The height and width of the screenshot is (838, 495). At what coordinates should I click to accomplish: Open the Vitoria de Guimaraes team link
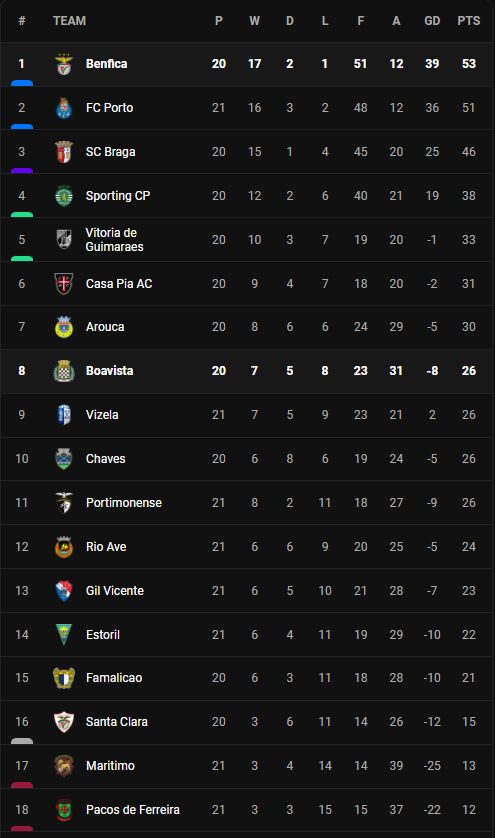point(114,240)
